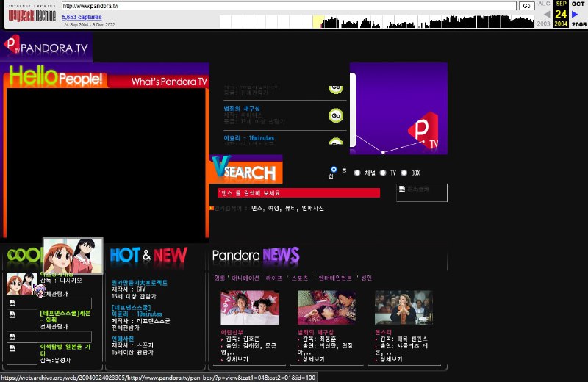Select the TV radio button

383,173
